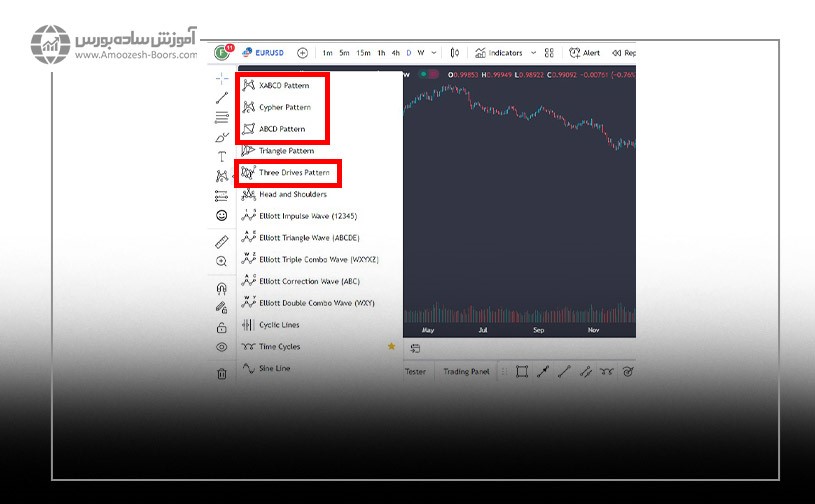
Task: Pick the trend line drawing tool
Action: click(x=221, y=98)
